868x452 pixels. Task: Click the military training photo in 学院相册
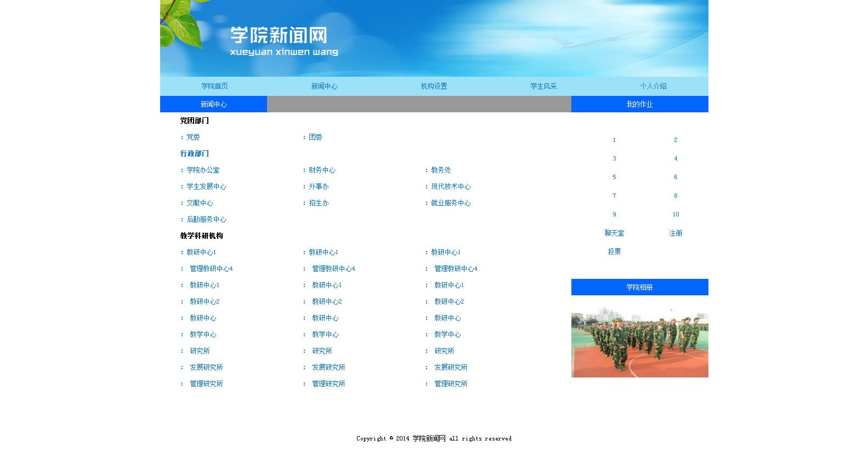pyautogui.click(x=639, y=342)
